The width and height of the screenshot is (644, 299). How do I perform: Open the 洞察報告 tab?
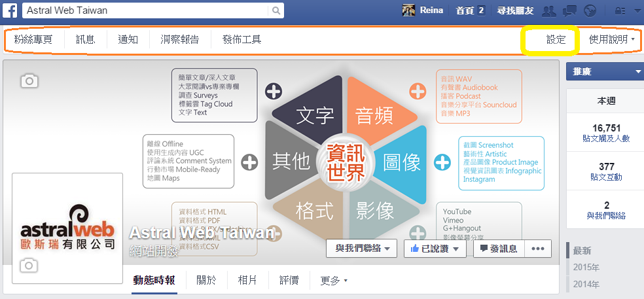coord(180,39)
